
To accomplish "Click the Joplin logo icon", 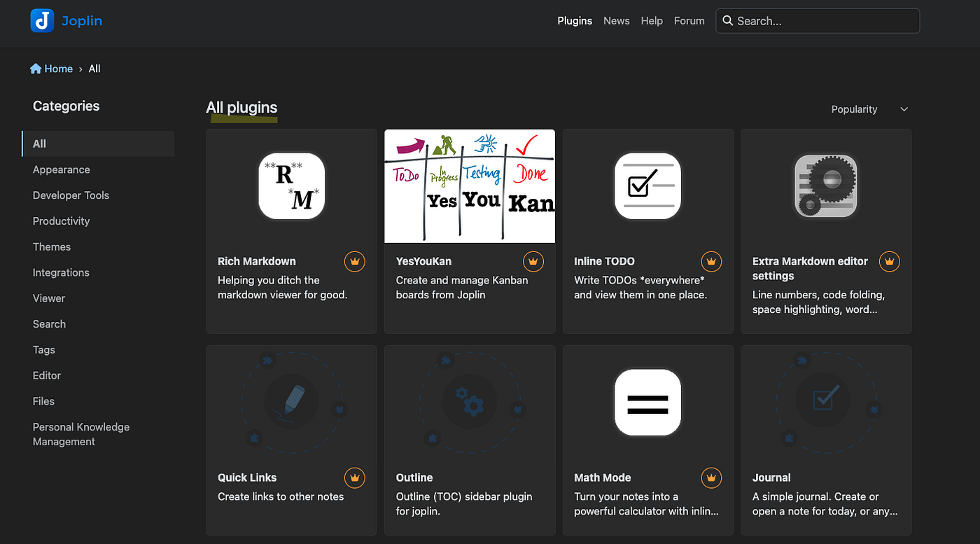I will (x=42, y=21).
